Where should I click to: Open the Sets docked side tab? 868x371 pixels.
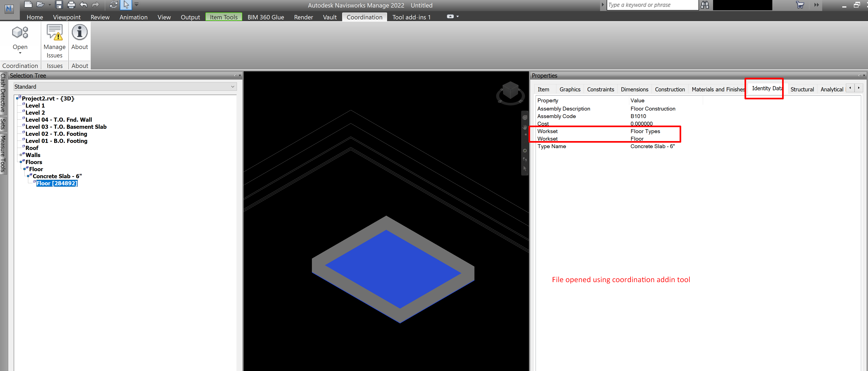tap(3, 124)
